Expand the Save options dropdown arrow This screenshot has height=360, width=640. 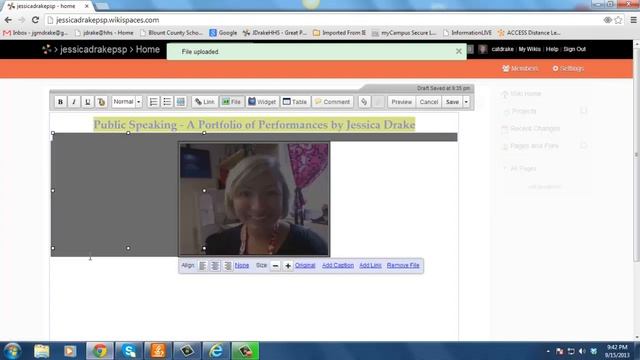(x=466, y=102)
